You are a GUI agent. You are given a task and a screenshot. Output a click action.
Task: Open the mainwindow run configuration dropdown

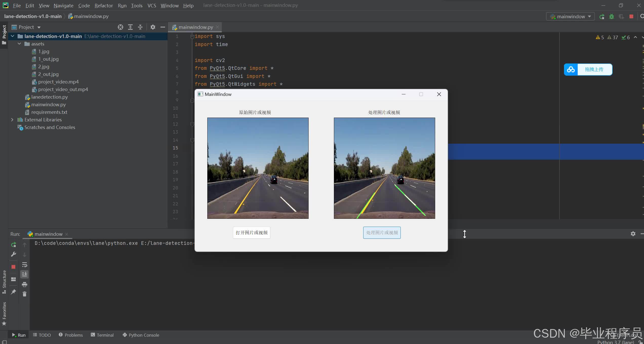[x=571, y=17]
